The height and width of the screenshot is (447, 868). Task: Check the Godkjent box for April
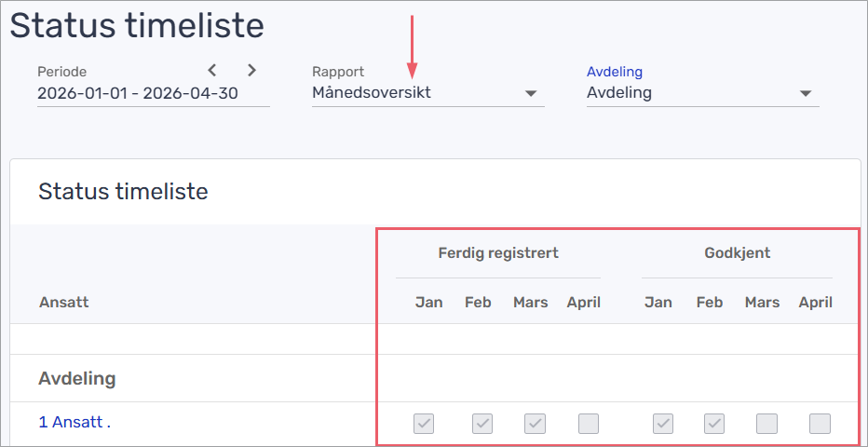(x=820, y=424)
